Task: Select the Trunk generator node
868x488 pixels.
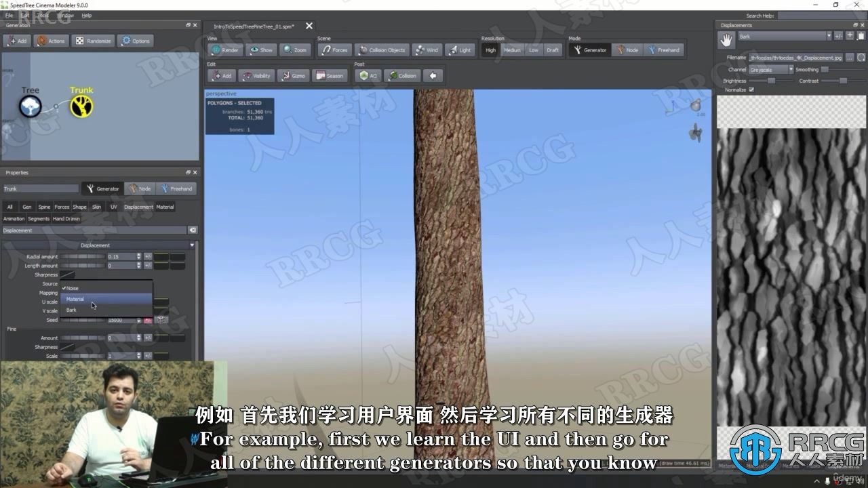Action: coord(81,106)
